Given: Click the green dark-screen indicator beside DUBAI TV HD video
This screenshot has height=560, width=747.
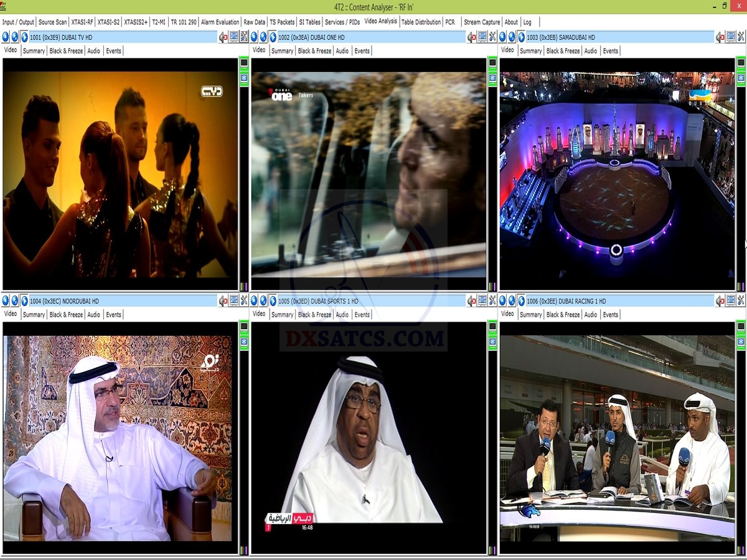Looking at the screenshot, I should pyautogui.click(x=244, y=63).
